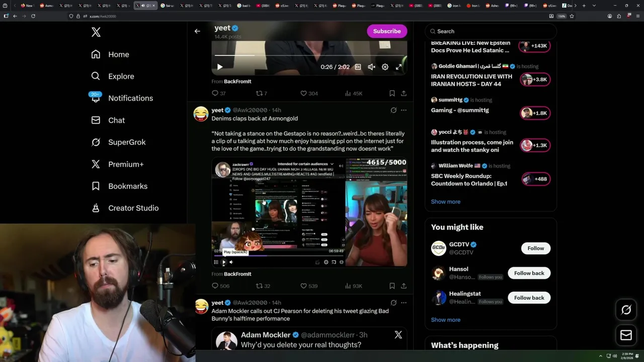Viewport: 644px width, 362px height.
Task: Open more options on Denims post
Action: coord(404,110)
